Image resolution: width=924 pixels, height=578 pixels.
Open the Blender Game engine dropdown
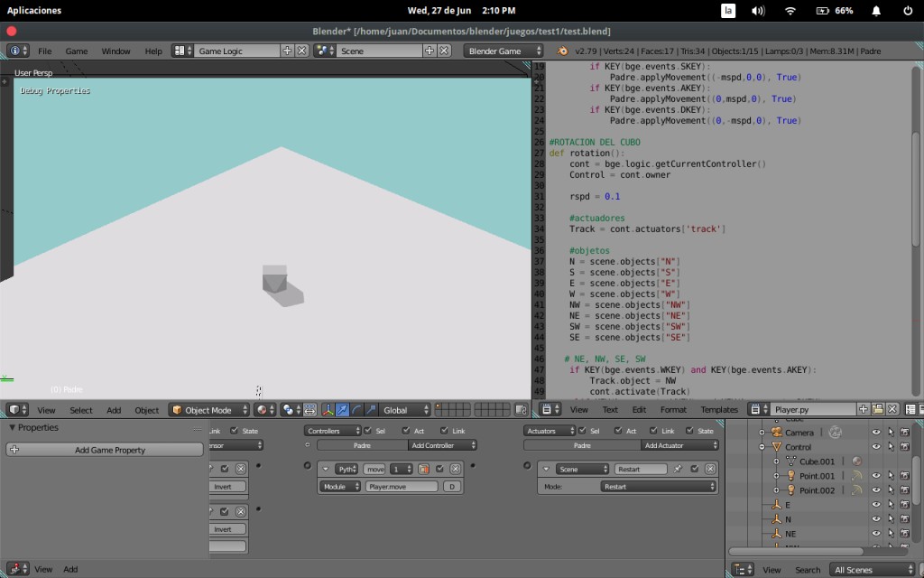point(504,51)
